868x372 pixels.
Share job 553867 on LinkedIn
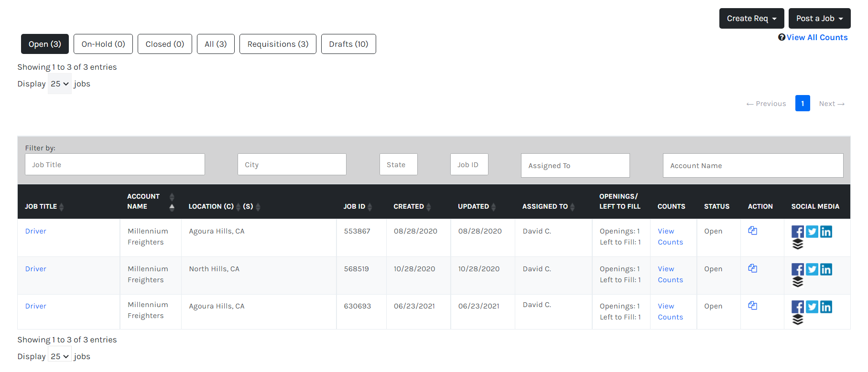pos(826,232)
